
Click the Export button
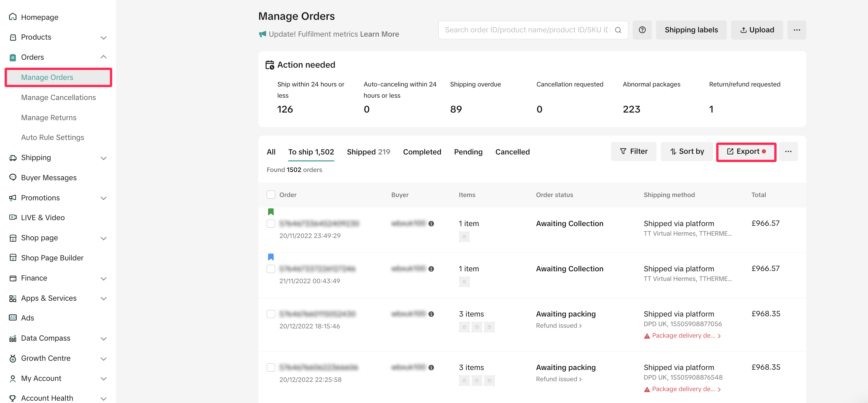(x=746, y=151)
